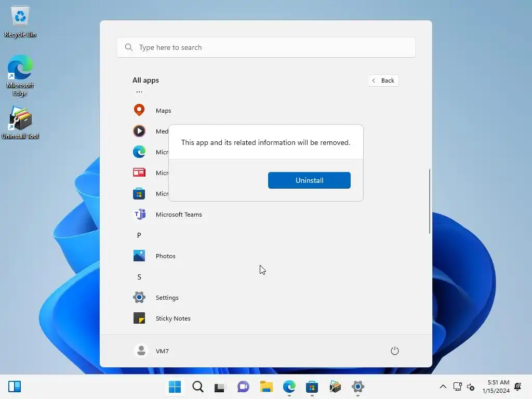Open the Microsoft Store icon in app list
The height and width of the screenshot is (399, 532).
139,193
